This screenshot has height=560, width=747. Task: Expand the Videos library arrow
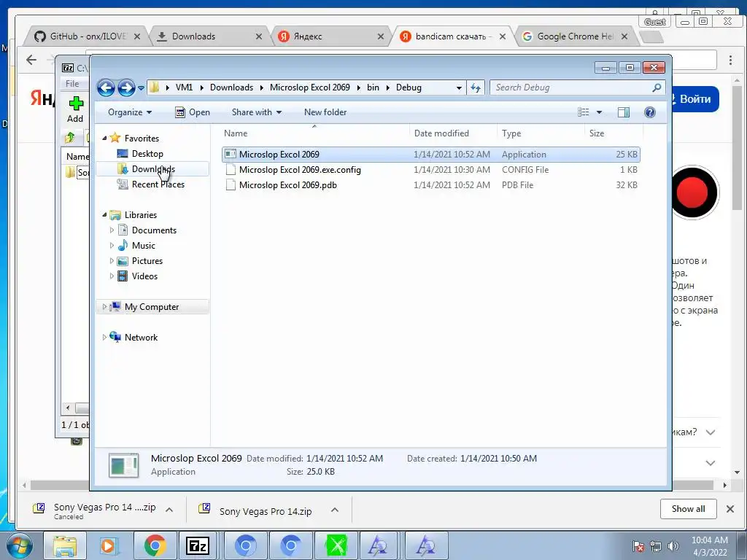[112, 276]
